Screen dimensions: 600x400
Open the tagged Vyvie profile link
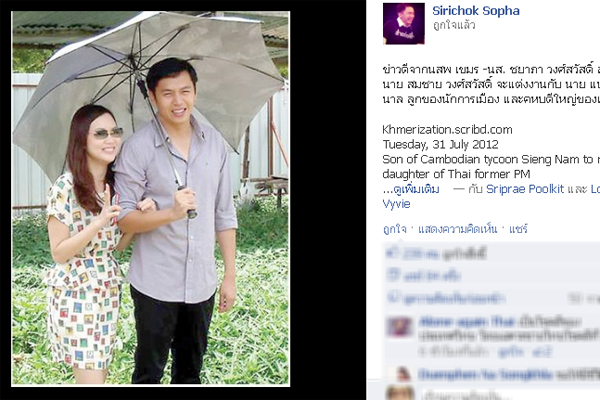click(396, 204)
